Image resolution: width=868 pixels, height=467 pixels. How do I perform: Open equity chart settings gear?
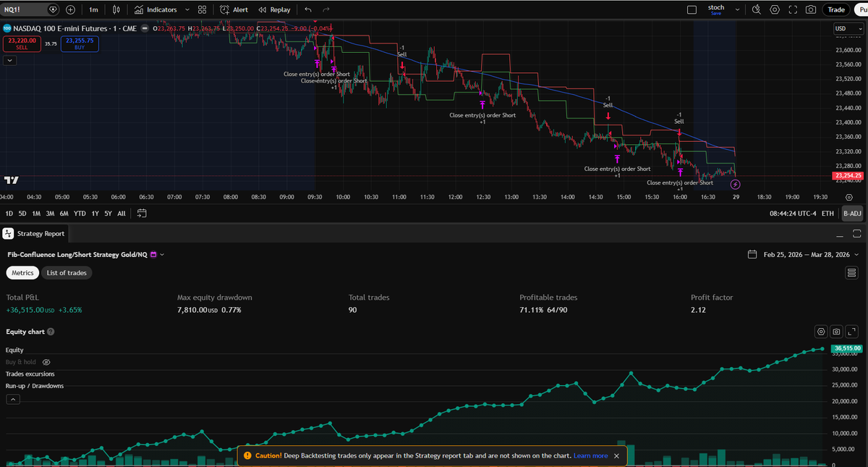[821, 332]
